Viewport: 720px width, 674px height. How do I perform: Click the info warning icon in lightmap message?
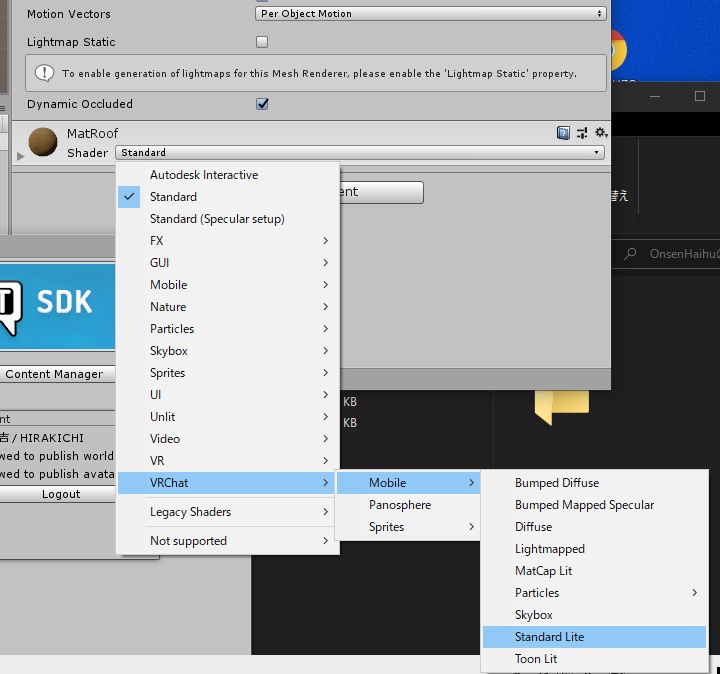pyautogui.click(x=45, y=73)
